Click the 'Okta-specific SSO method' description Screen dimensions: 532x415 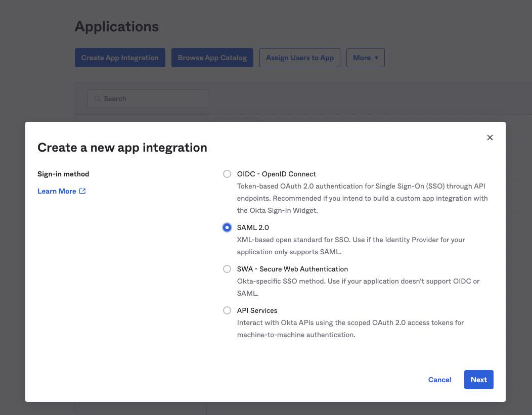(x=358, y=287)
